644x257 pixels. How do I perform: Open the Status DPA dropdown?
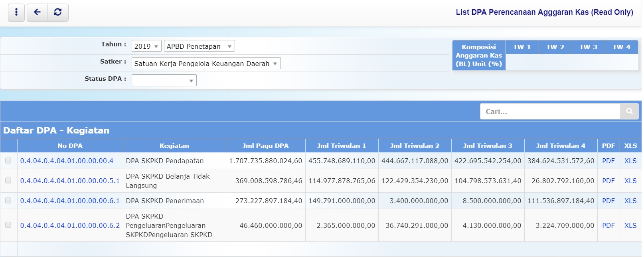[164, 81]
